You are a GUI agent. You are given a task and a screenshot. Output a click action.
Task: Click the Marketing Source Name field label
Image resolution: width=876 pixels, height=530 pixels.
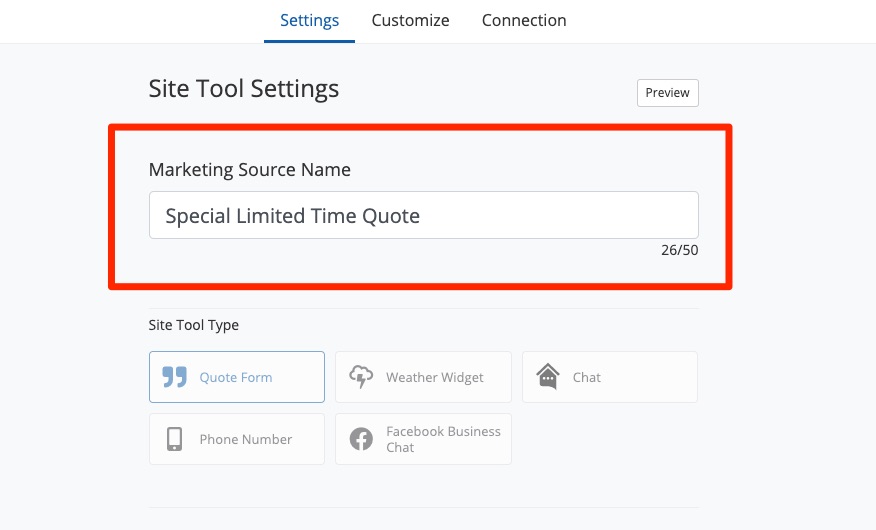(250, 170)
